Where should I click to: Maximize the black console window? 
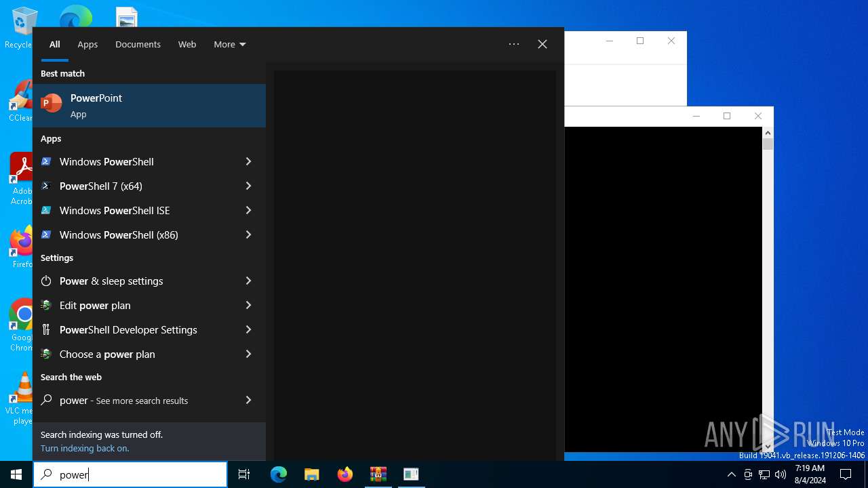[727, 116]
